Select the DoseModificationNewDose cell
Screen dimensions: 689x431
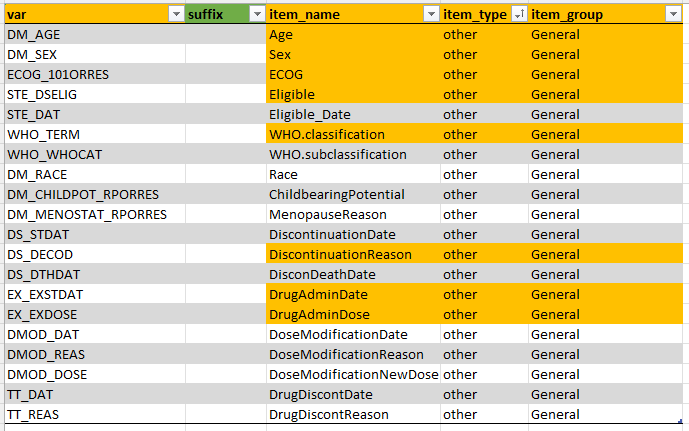(353, 374)
